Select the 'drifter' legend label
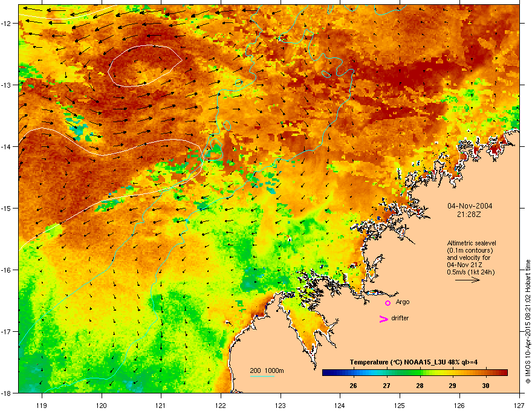 (400, 318)
